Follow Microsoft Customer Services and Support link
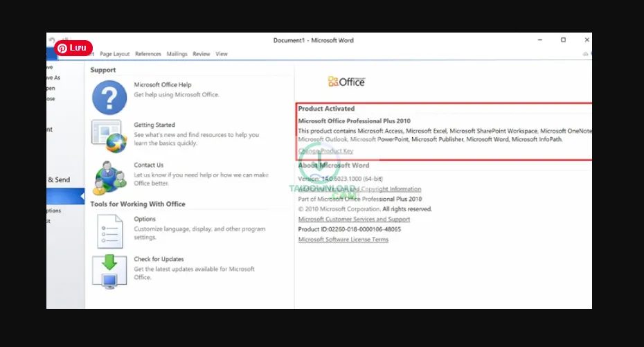This screenshot has width=644, height=347. coord(354,219)
